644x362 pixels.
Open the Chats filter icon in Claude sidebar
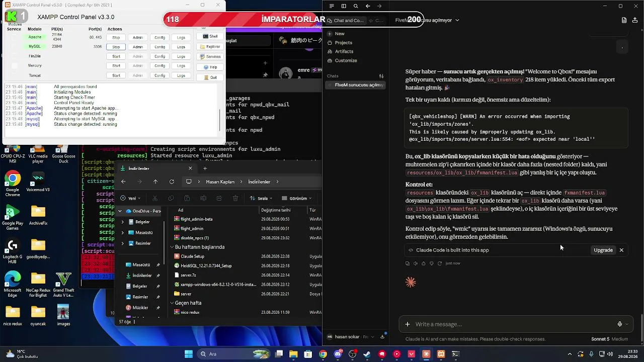[382, 76]
